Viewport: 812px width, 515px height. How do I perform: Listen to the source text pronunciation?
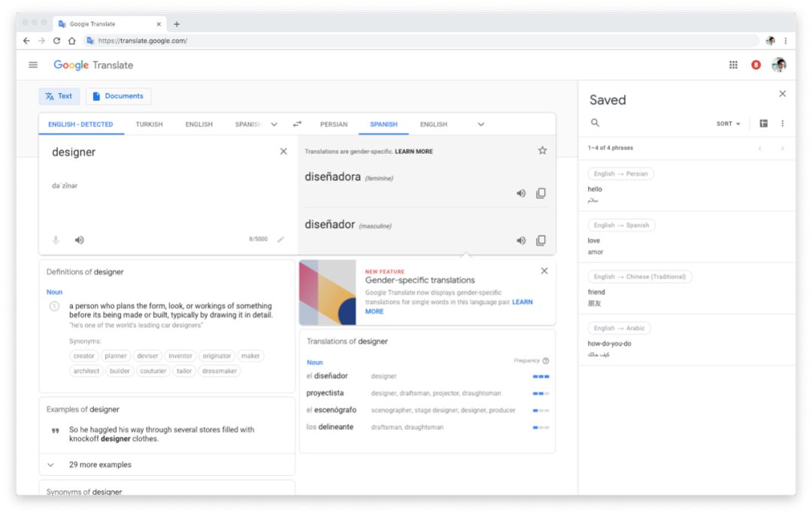pos(79,240)
